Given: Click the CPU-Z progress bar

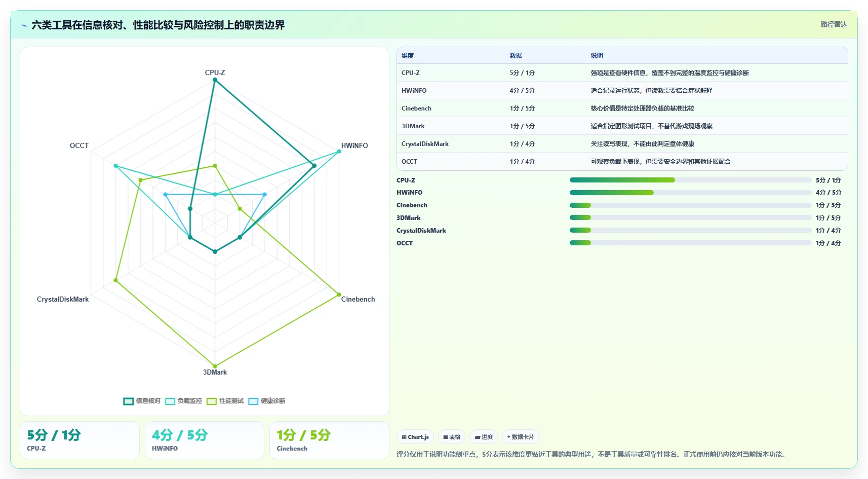Looking at the screenshot, I should [690, 180].
